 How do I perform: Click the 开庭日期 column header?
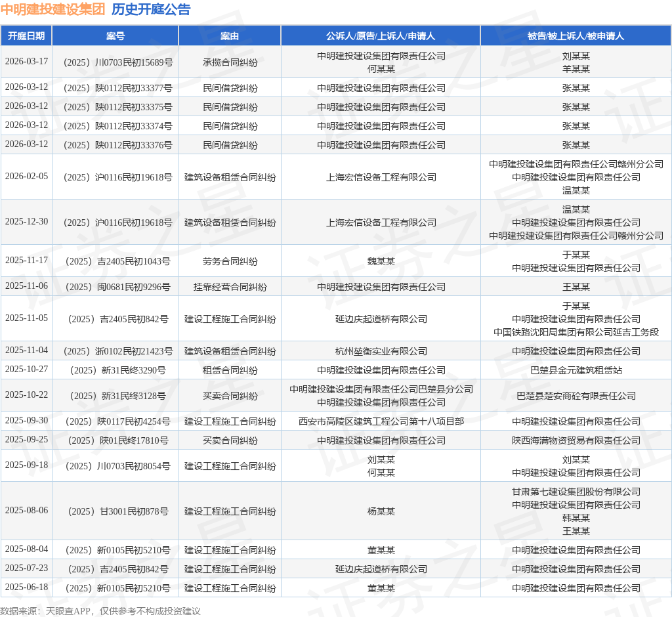click(x=26, y=36)
